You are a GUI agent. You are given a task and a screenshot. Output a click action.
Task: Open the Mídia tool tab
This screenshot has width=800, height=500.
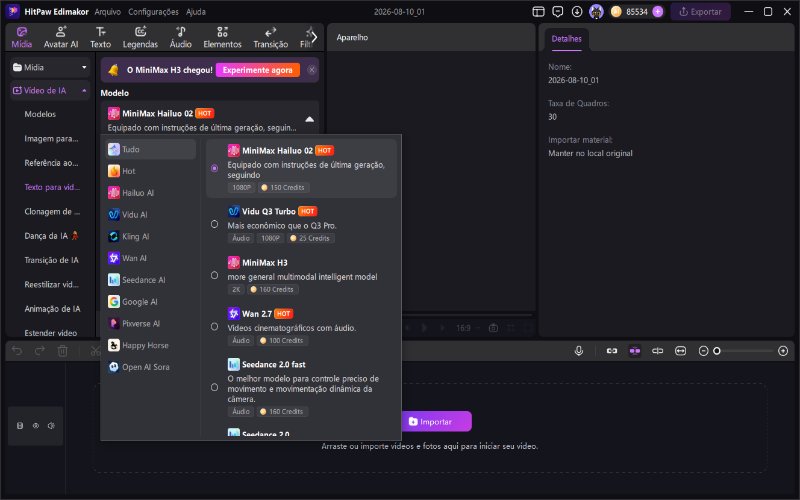[x=21, y=37]
